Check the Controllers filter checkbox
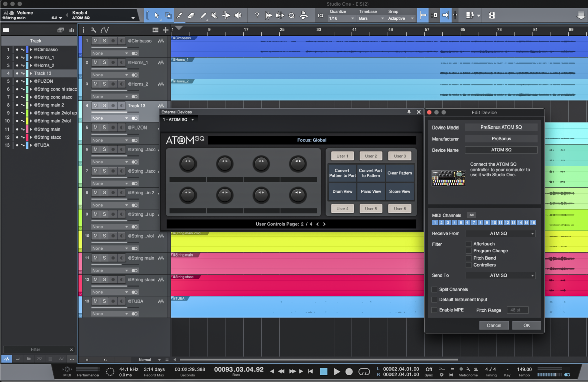The width and height of the screenshot is (588, 382). click(x=469, y=265)
